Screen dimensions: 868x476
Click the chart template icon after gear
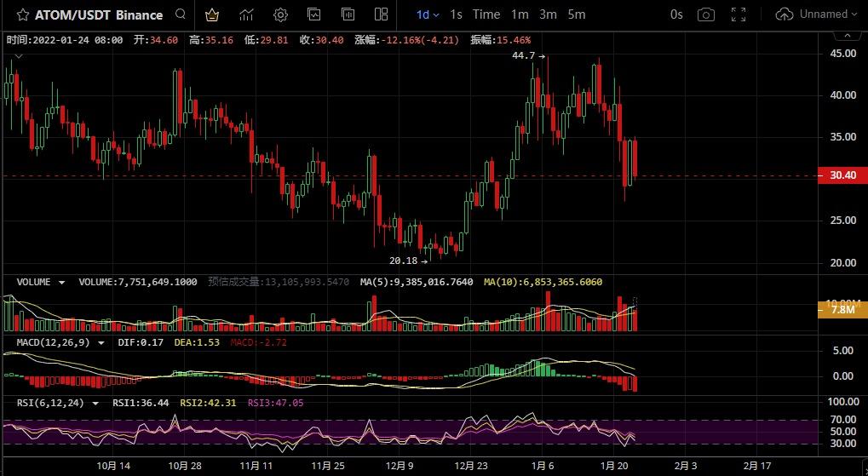pos(314,14)
